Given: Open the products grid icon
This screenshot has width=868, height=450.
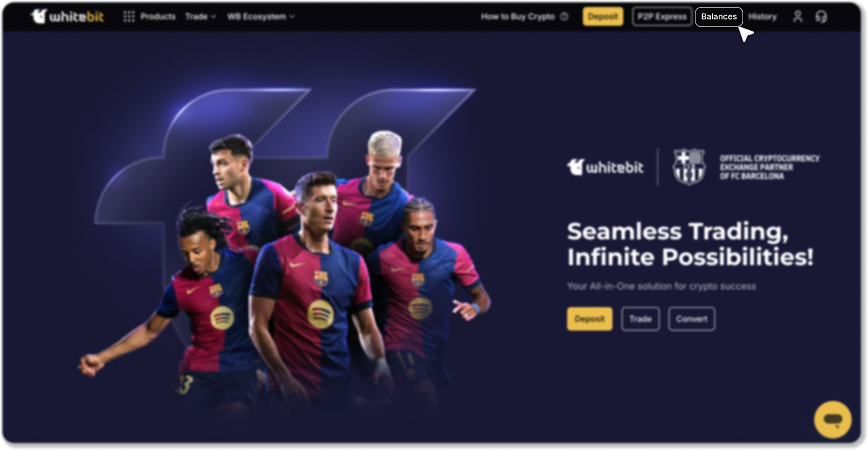Looking at the screenshot, I should click(x=129, y=16).
